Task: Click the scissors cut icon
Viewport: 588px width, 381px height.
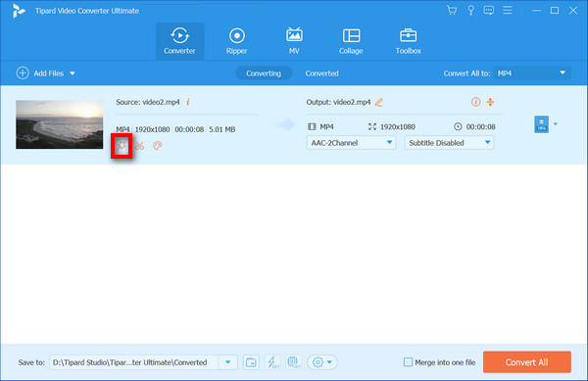Action: [139, 145]
